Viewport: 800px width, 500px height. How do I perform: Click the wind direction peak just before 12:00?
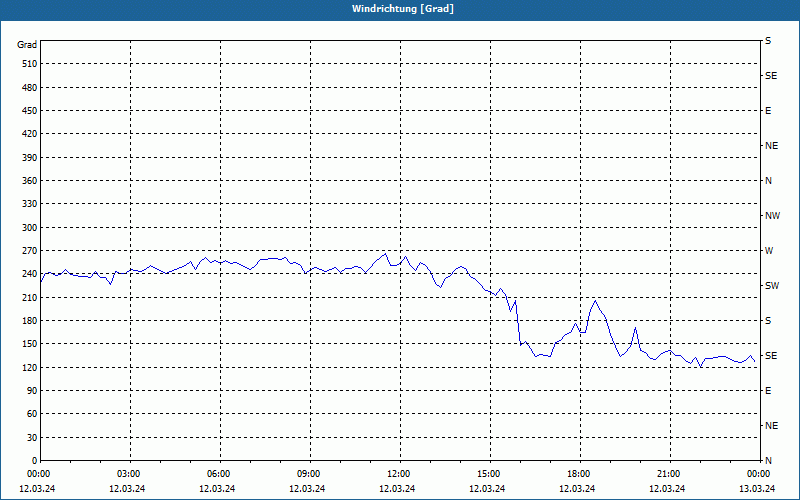385,254
